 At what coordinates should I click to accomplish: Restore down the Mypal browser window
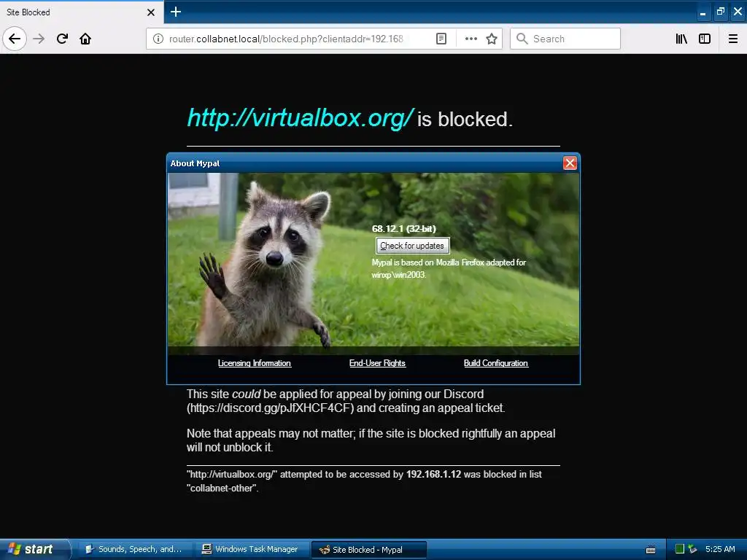click(720, 12)
